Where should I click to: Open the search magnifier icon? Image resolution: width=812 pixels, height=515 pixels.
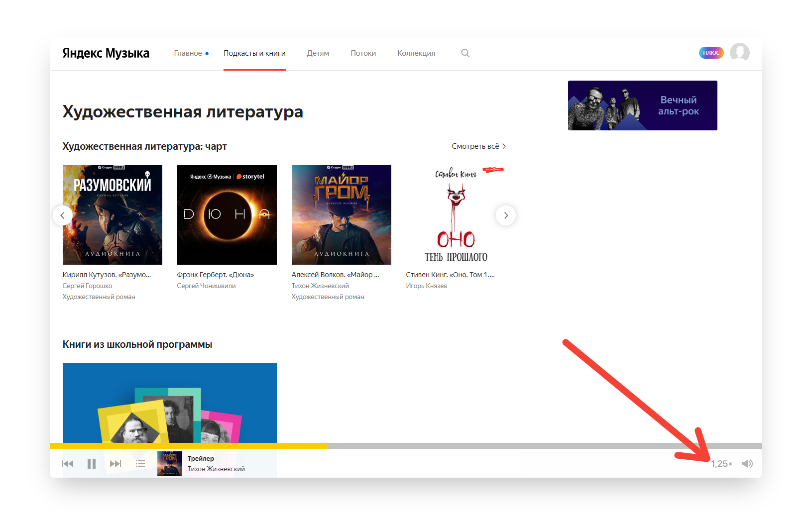point(465,53)
